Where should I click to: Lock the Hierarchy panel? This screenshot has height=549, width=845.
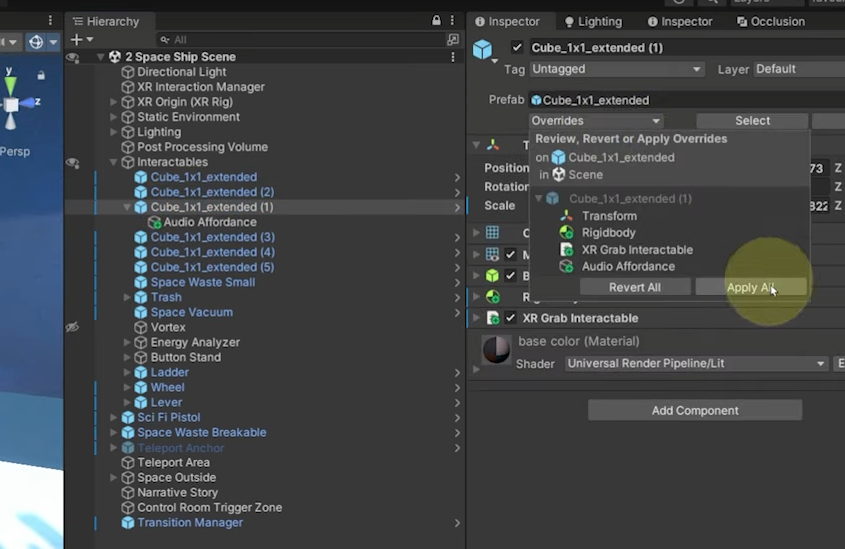(436, 20)
